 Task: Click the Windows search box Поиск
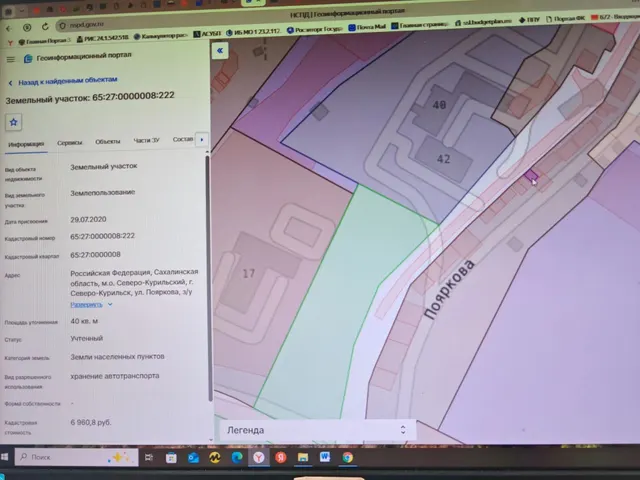(x=77, y=457)
